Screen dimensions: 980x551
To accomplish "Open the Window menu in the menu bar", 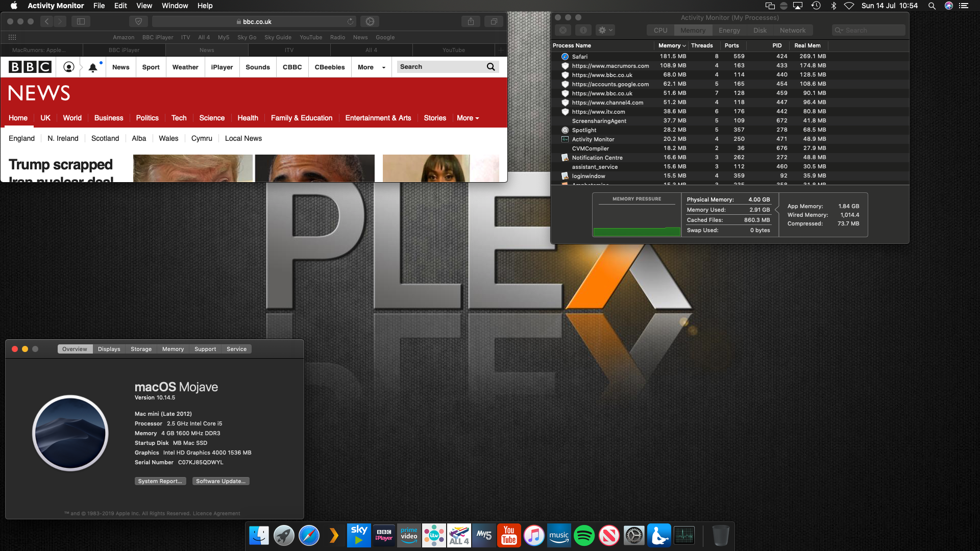I will click(x=175, y=6).
